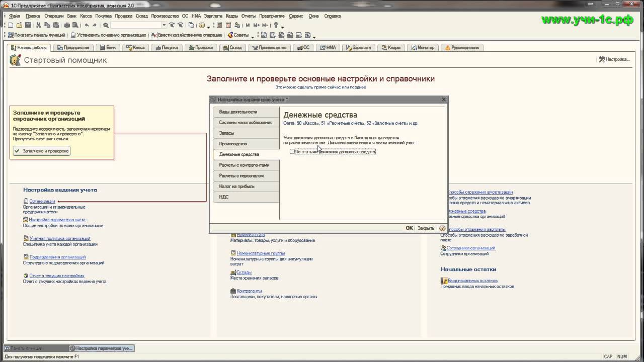
Task: Open the calculator icon in toolbar
Action: click(220, 25)
